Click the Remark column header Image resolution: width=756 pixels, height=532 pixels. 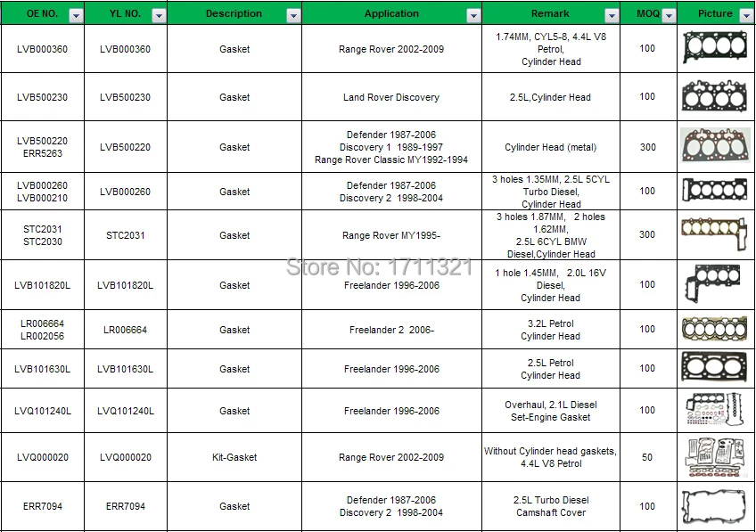[550, 13]
